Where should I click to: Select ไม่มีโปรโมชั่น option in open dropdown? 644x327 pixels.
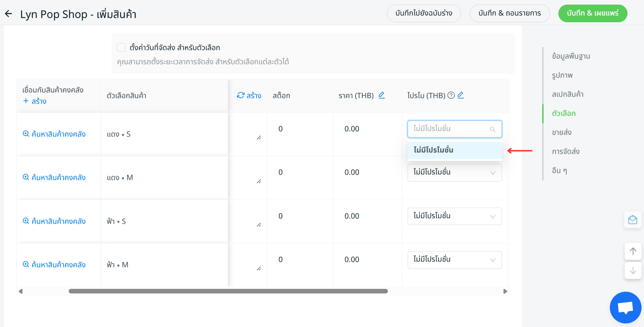pyautogui.click(x=454, y=150)
